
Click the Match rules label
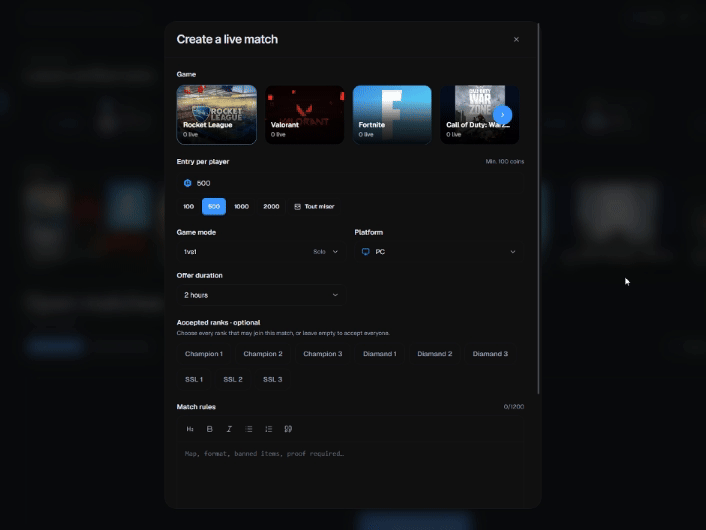click(196, 407)
